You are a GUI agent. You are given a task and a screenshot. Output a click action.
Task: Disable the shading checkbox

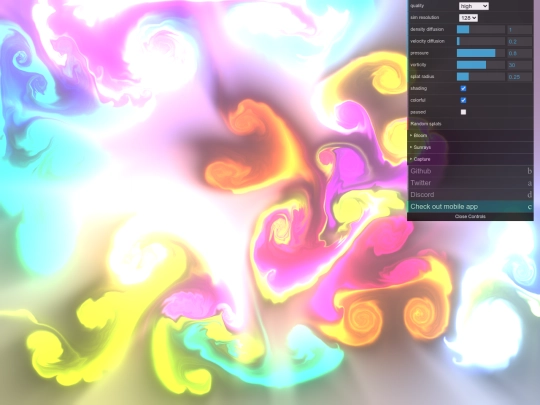pos(463,89)
